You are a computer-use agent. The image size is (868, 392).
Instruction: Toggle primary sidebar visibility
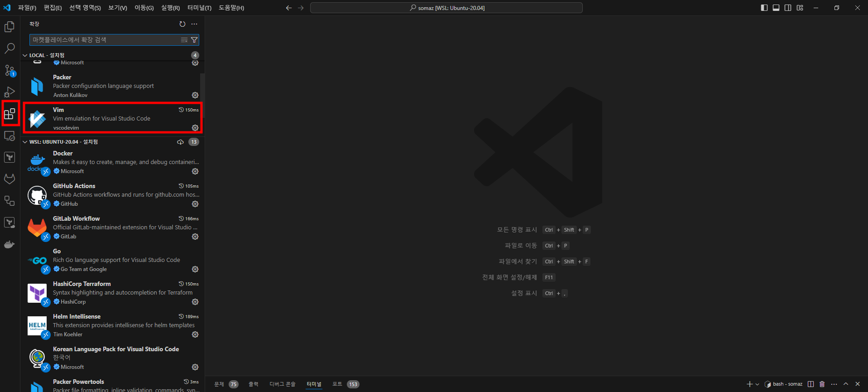764,8
